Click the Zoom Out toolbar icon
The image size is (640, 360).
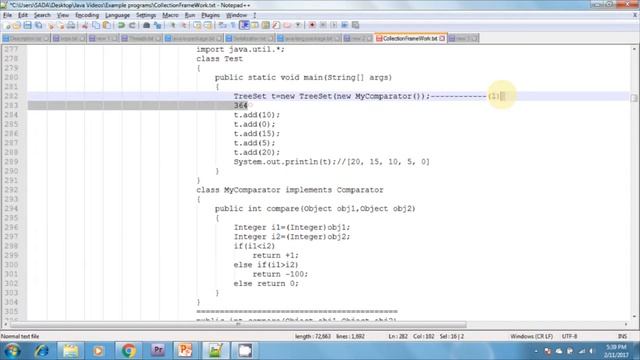pos(183,25)
